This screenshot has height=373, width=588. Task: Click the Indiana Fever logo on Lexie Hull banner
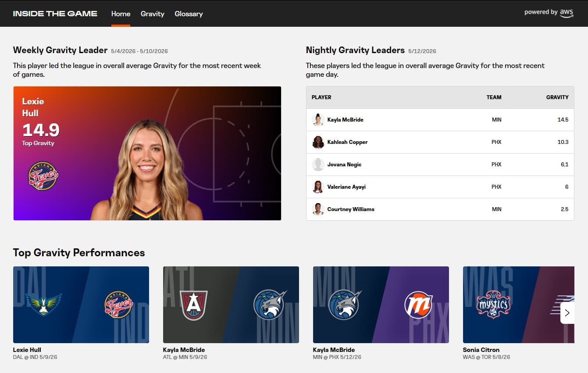pos(43,176)
